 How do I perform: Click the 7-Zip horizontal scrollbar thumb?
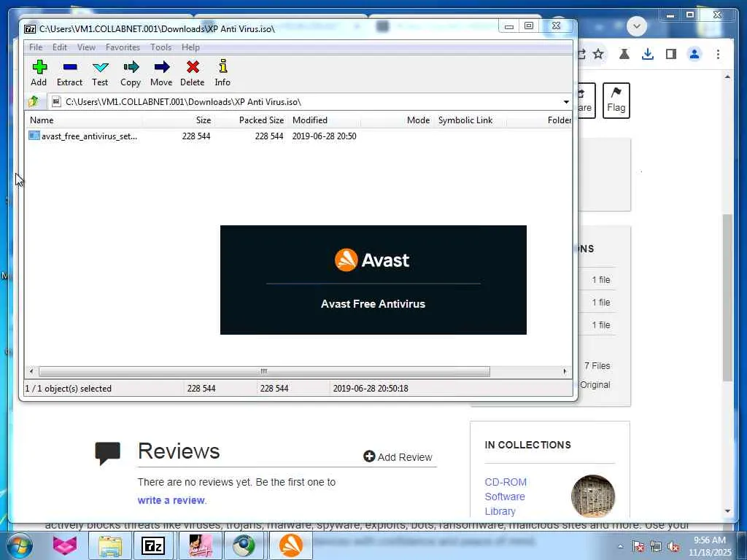tap(264, 371)
